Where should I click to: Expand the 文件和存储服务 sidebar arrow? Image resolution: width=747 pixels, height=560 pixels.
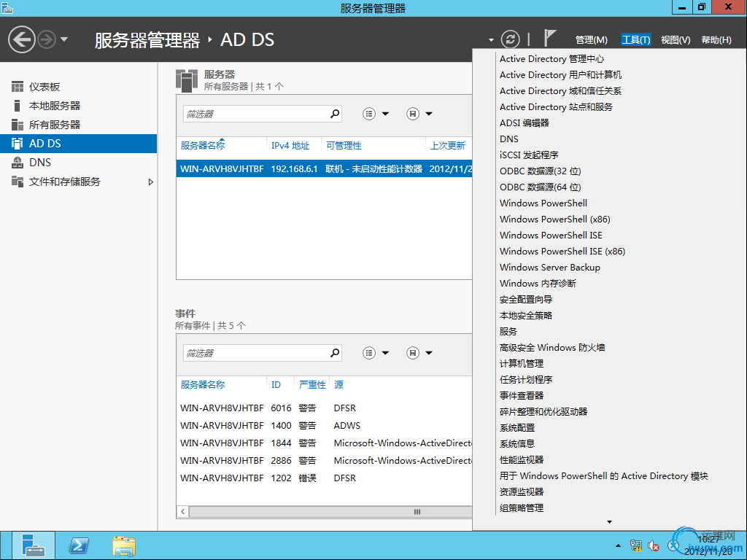(151, 182)
